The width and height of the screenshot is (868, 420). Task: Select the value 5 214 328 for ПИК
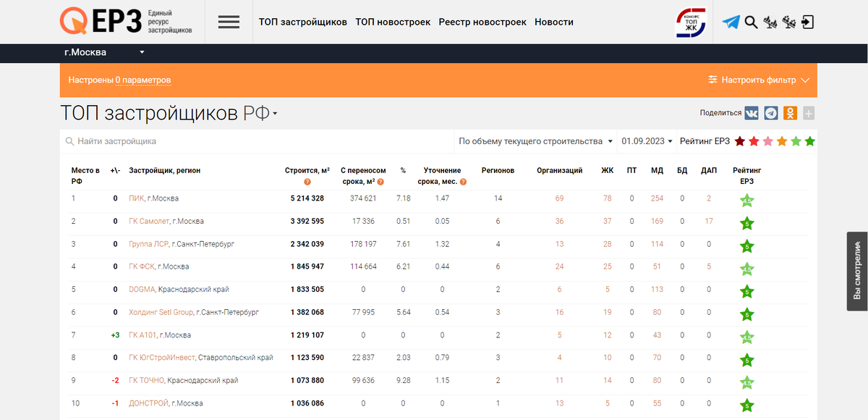[307, 198]
